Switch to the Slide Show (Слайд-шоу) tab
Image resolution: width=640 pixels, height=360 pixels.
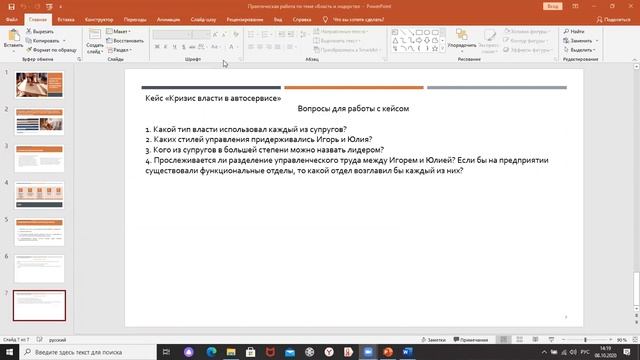[x=203, y=20]
